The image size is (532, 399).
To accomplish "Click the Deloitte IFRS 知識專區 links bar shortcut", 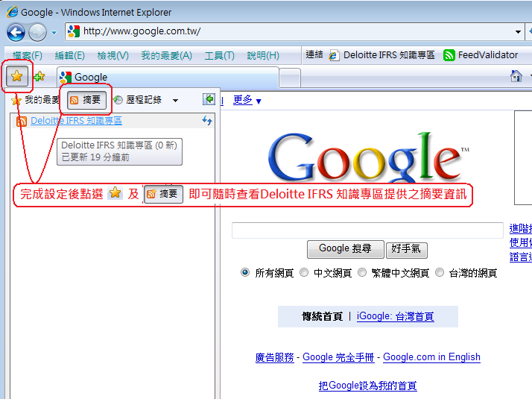I will [382, 55].
